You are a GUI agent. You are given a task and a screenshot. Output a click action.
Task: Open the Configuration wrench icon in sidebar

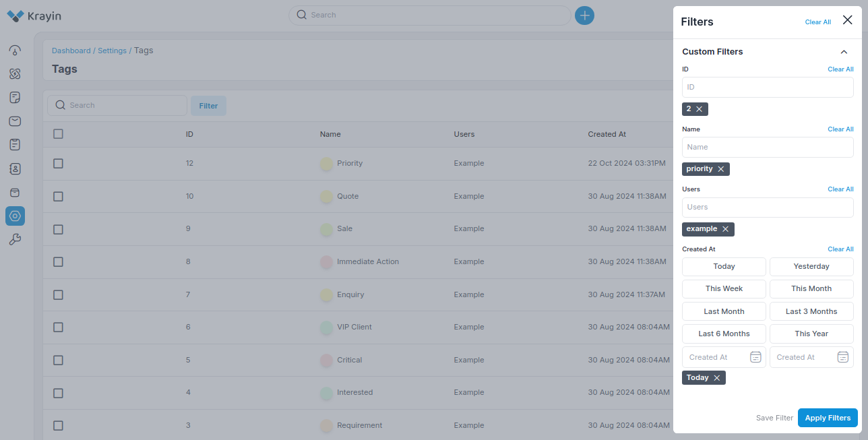[x=15, y=239]
